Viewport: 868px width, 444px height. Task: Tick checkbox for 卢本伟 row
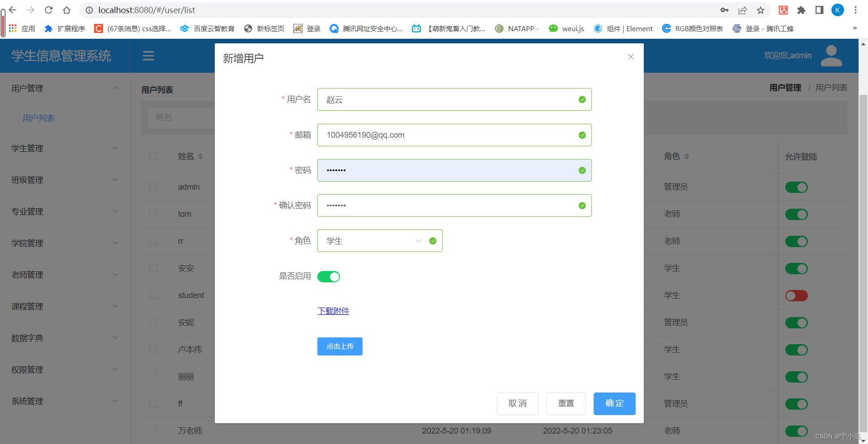(153, 349)
